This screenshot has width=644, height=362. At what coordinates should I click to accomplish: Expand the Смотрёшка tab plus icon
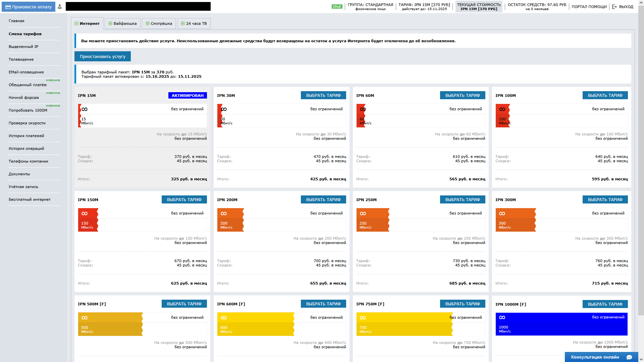pyautogui.click(x=148, y=23)
